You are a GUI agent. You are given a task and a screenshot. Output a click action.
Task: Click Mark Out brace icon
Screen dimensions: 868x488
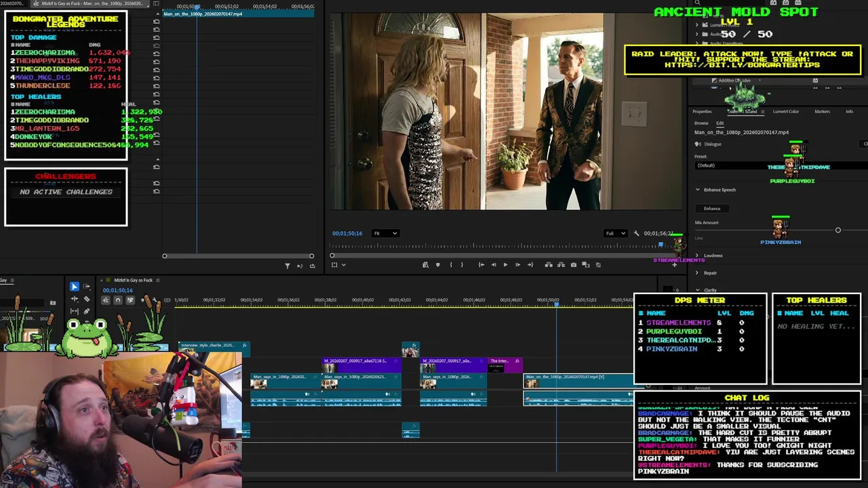(462, 265)
